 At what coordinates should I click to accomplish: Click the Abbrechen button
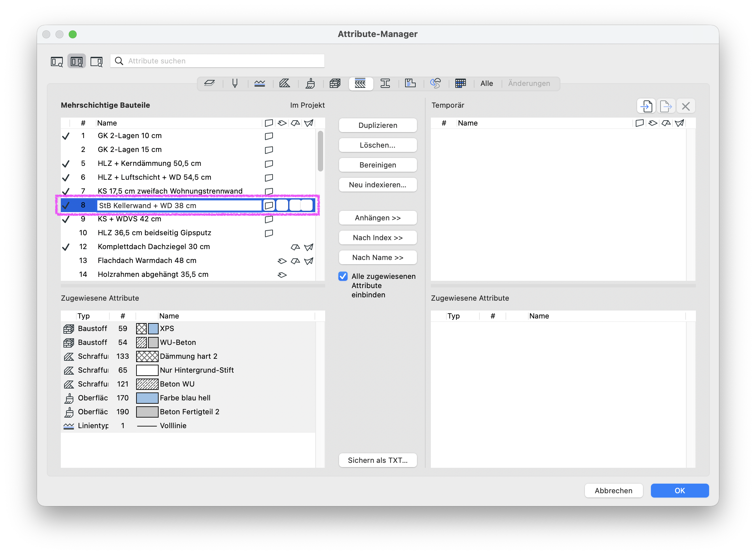tap(614, 491)
